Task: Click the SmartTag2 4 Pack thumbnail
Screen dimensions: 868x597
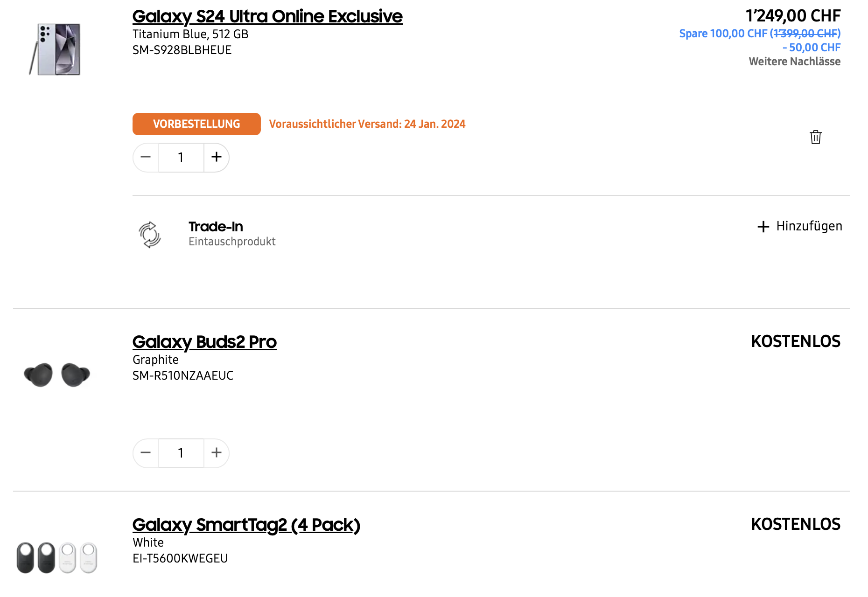Action: click(57, 557)
